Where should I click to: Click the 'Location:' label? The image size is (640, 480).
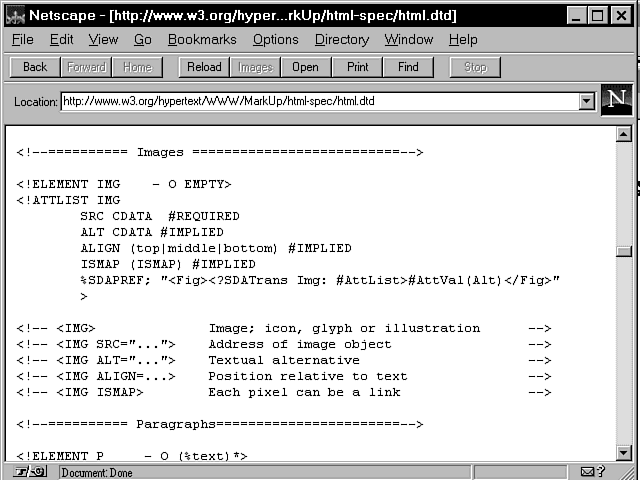pos(36,102)
